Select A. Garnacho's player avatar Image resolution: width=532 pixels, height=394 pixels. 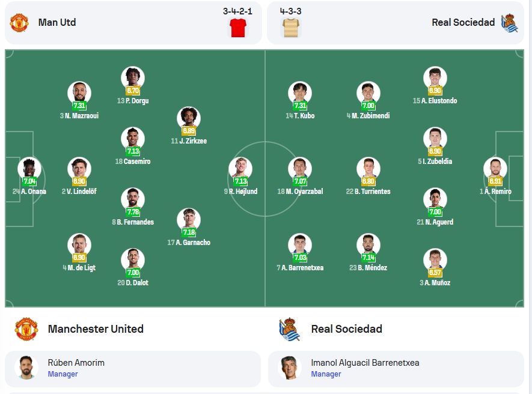pyautogui.click(x=189, y=219)
